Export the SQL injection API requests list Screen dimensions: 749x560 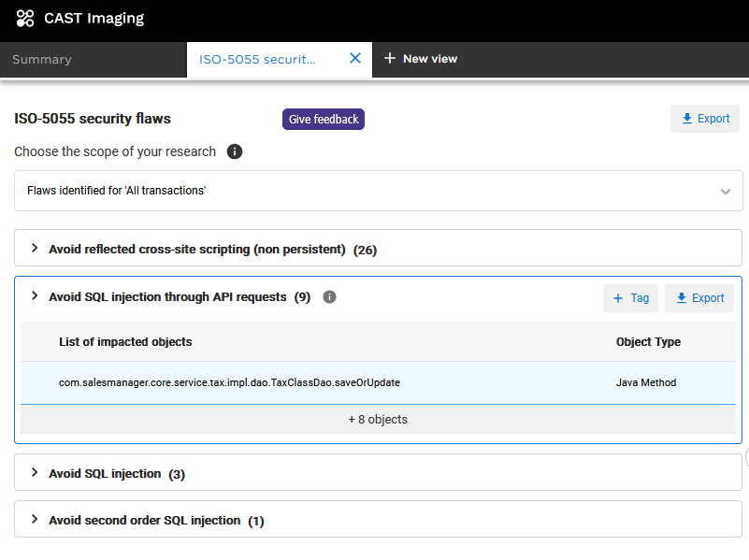[x=699, y=298]
